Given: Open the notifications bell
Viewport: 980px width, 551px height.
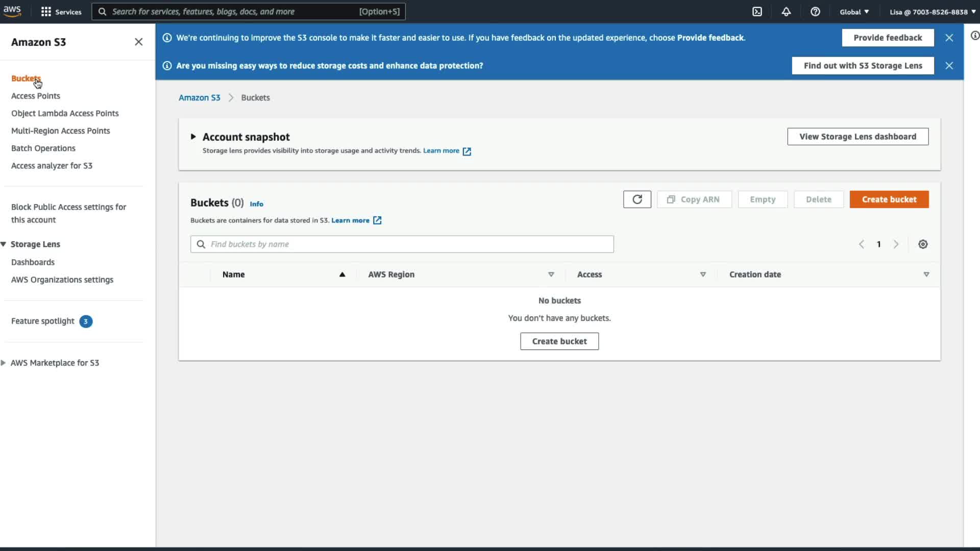Looking at the screenshot, I should [x=786, y=12].
